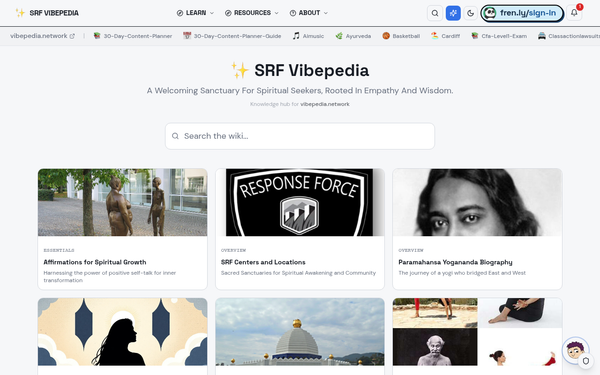This screenshot has height=375, width=600.
Task: Open the Cfa-Level1-Exam wiki link
Action: pos(499,36)
